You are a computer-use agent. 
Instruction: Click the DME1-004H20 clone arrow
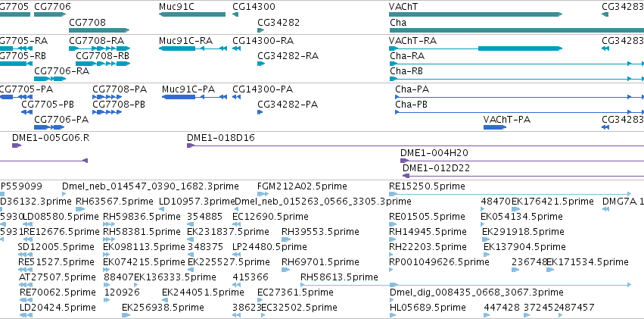[405, 161]
